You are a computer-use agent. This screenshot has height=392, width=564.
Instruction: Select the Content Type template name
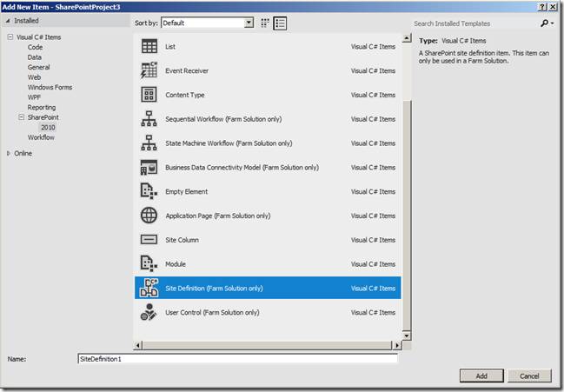[185, 95]
